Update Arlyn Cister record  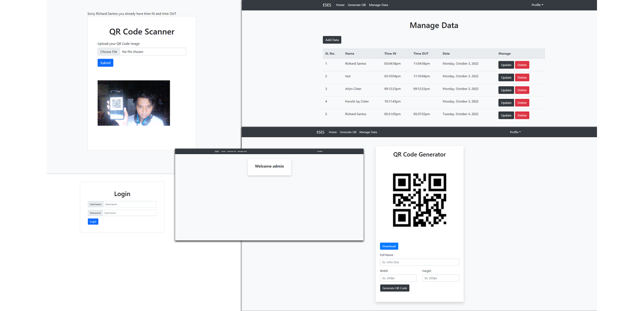(506, 90)
